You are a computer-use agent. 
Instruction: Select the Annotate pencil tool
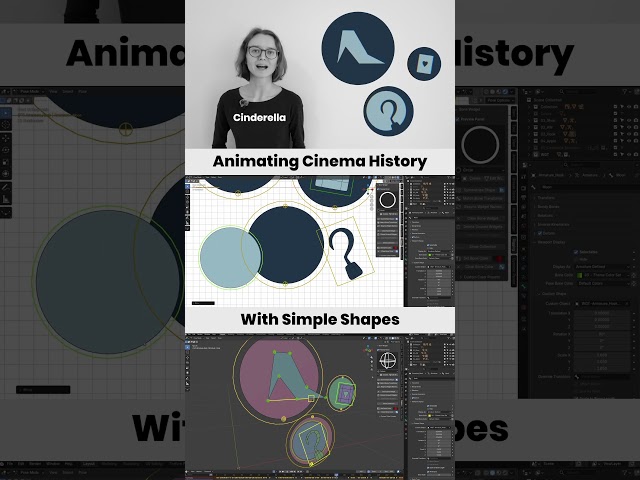click(6, 188)
